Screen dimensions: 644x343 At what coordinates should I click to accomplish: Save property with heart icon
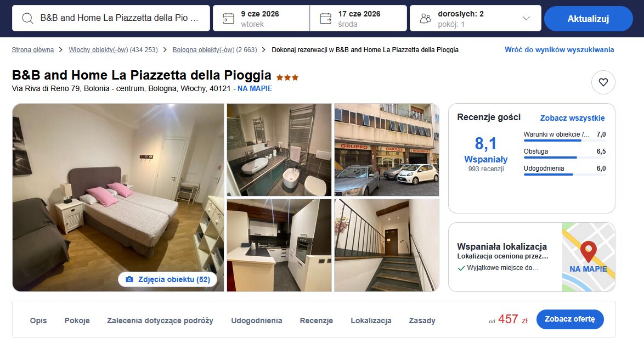tap(603, 82)
